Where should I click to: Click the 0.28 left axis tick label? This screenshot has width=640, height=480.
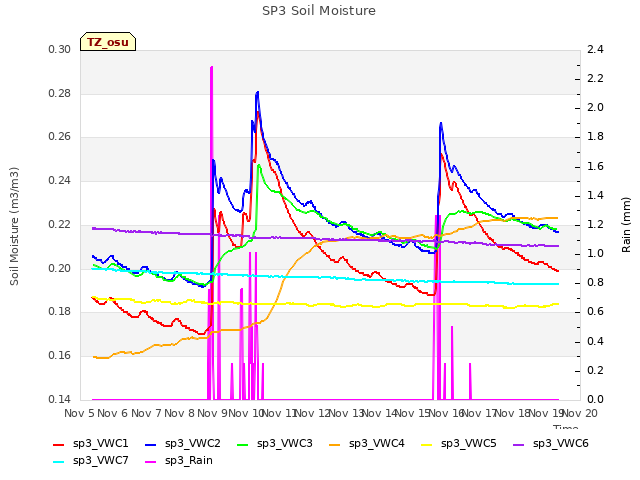coord(60,93)
